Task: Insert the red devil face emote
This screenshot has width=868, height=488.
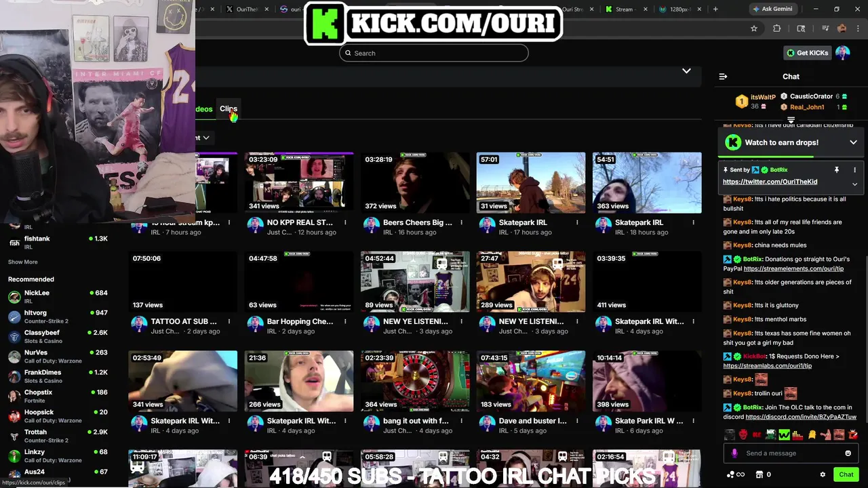Action: pos(743,434)
